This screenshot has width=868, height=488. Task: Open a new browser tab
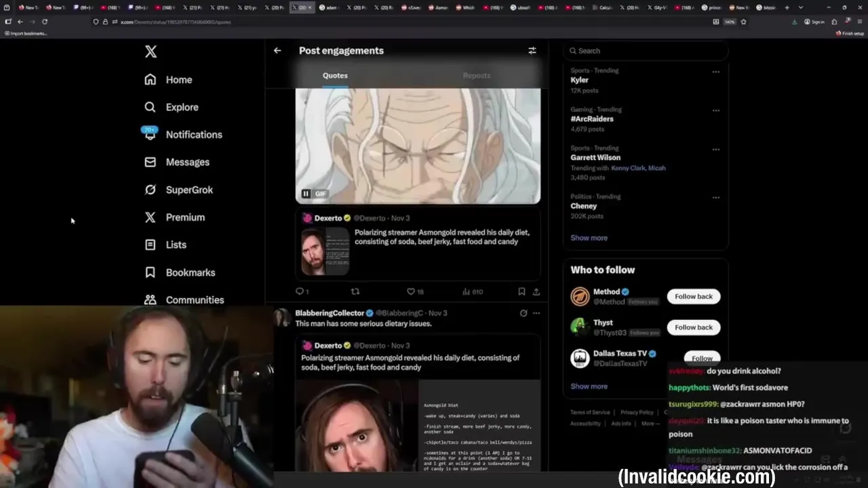(787, 7)
